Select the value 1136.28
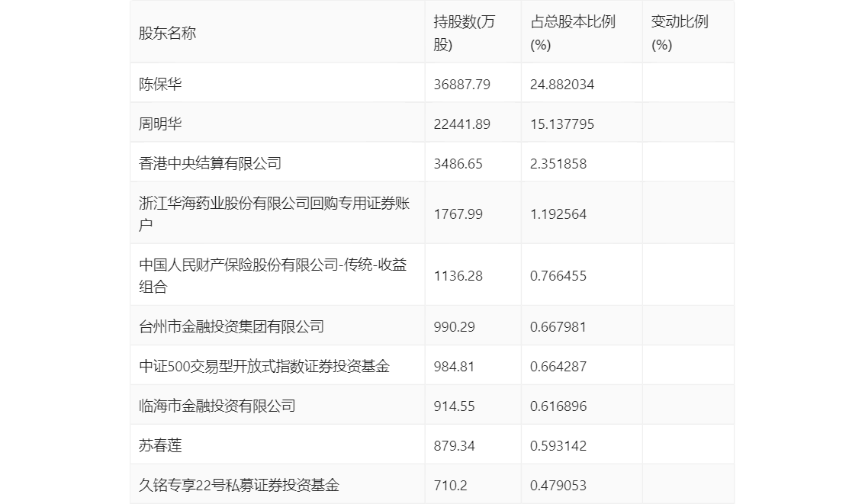This screenshot has width=865, height=504. (458, 276)
